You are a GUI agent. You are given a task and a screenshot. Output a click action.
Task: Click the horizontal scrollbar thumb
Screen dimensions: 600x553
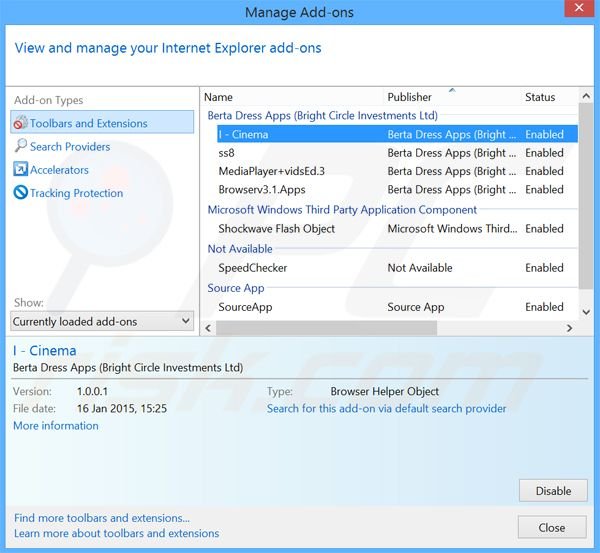[x=326, y=328]
